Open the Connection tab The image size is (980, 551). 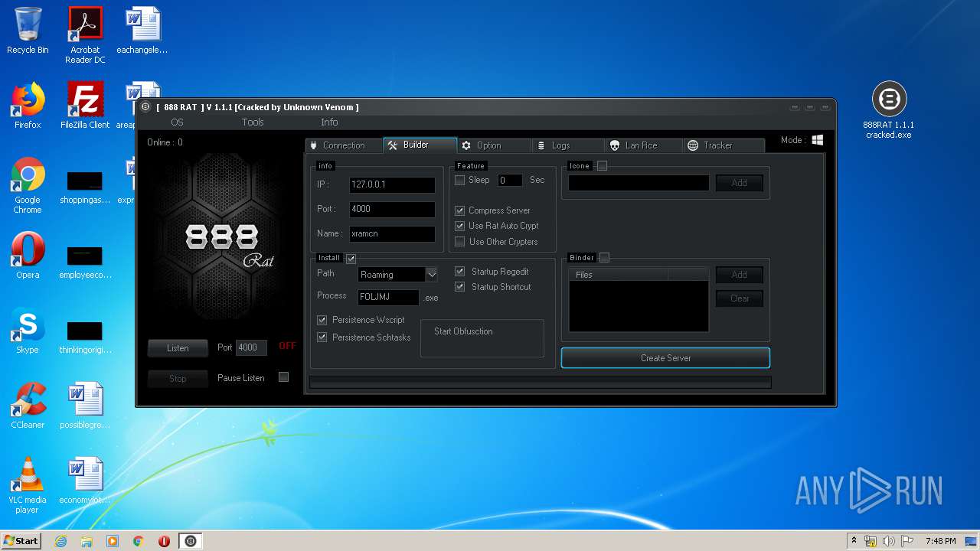coord(343,145)
